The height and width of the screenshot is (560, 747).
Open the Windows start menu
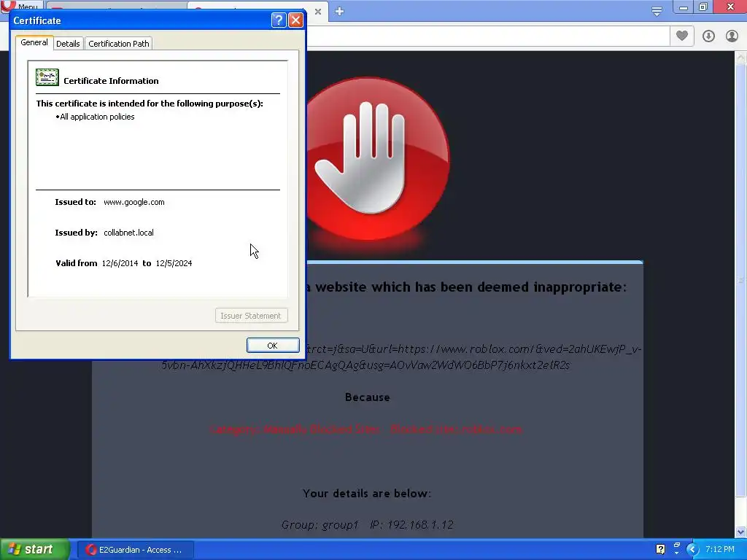click(34, 549)
